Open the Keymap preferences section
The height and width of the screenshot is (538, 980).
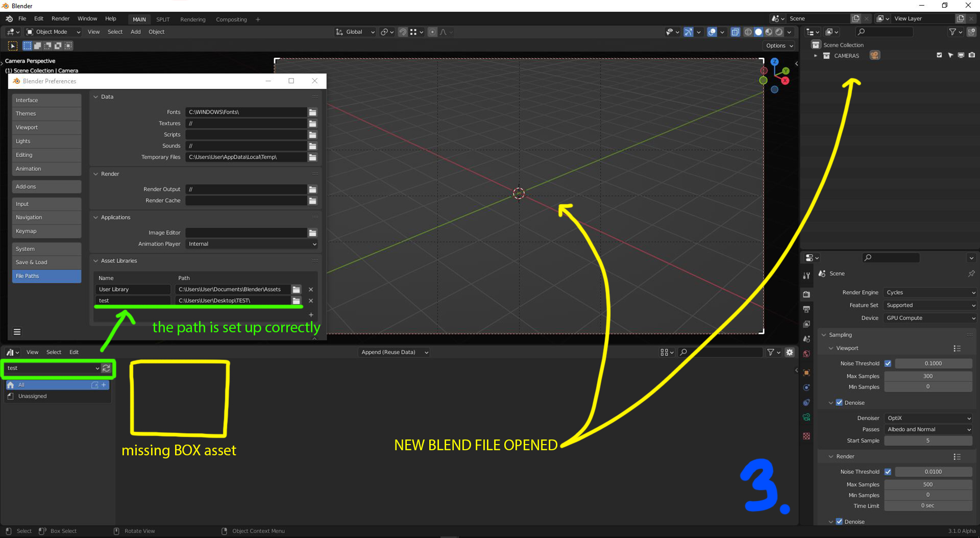coord(46,231)
